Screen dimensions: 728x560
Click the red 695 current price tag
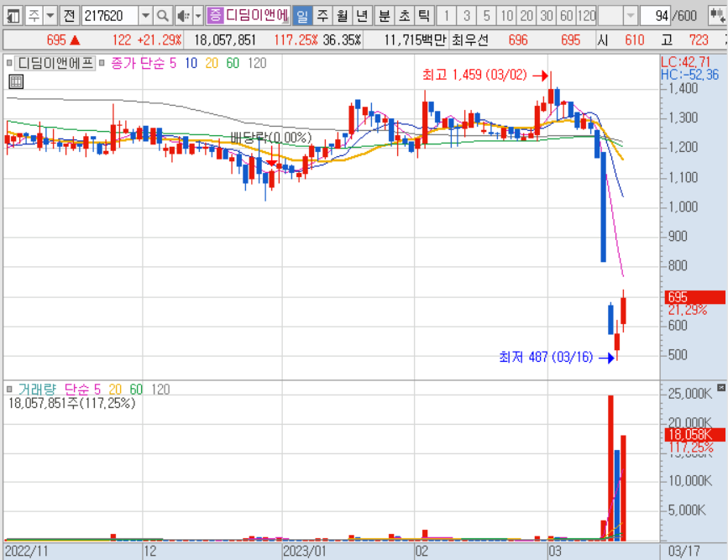[694, 297]
